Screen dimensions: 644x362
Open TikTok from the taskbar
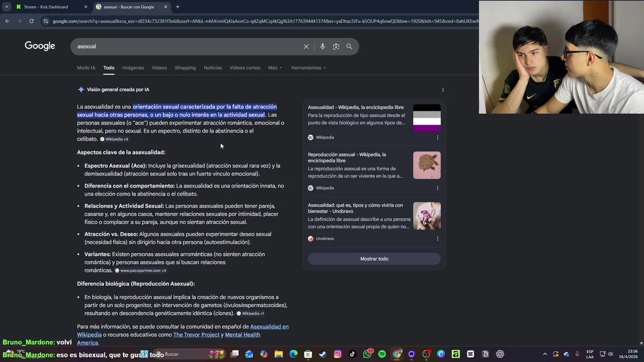tap(352, 354)
